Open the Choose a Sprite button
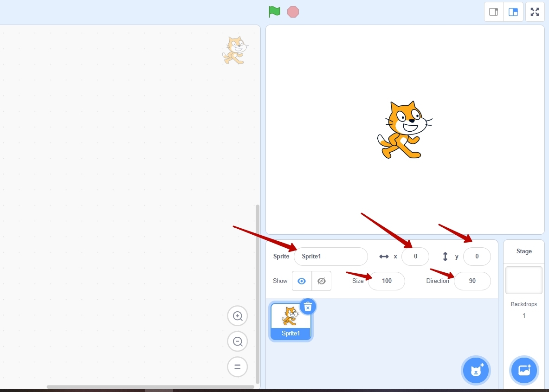 [476, 370]
